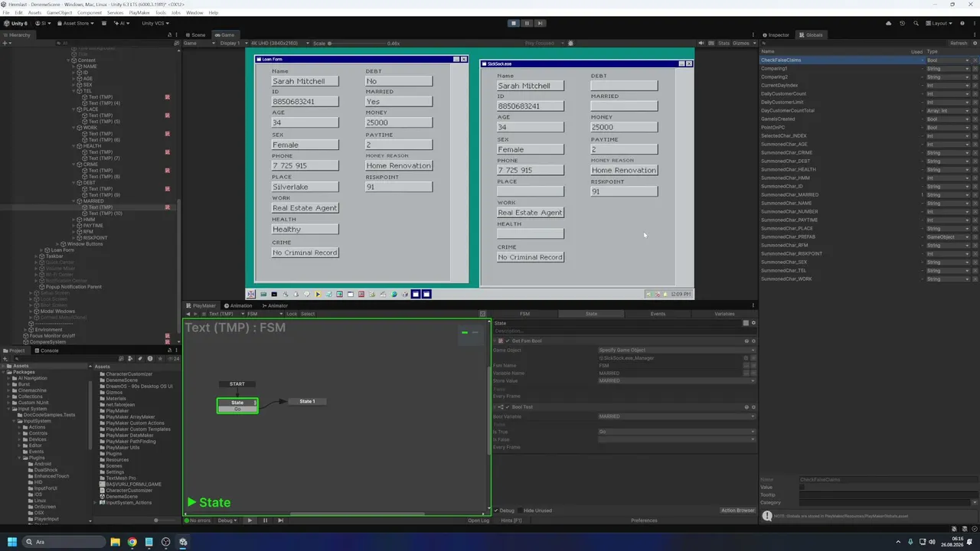
Task: Open the Store Value MARRIED dropdown
Action: point(677,380)
